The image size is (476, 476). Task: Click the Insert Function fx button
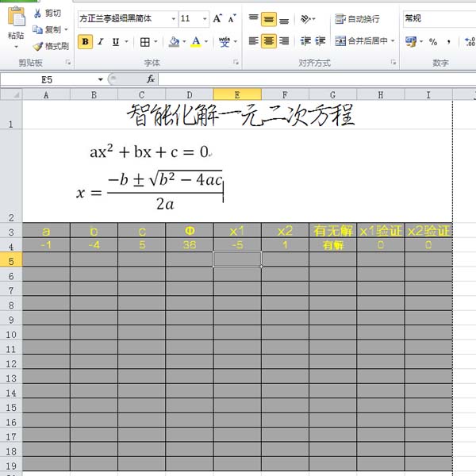pos(151,79)
